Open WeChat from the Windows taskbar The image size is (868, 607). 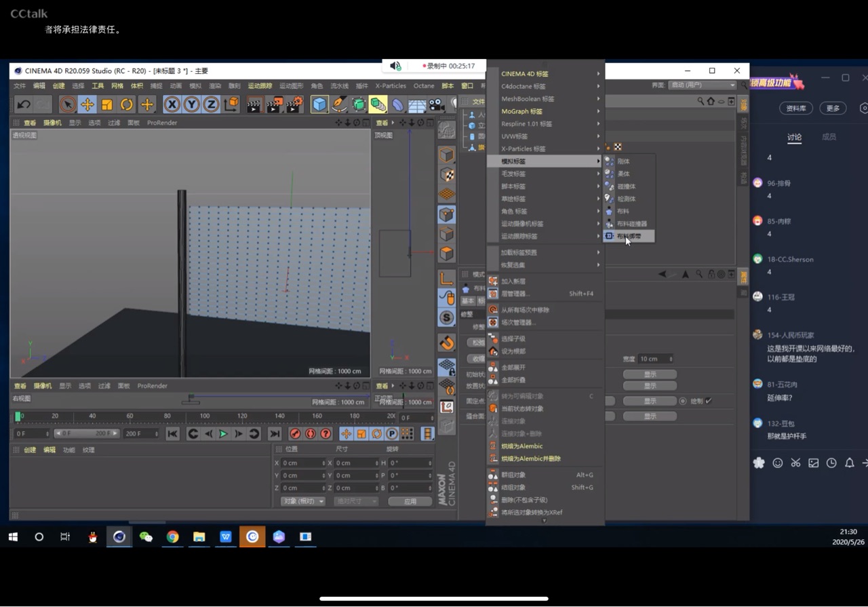[146, 536]
